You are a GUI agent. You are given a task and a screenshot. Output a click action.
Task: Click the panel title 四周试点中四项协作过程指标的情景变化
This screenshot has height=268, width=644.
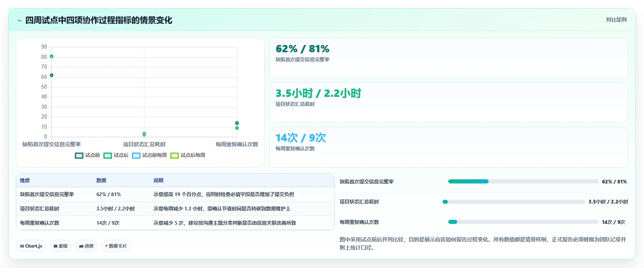(x=99, y=20)
